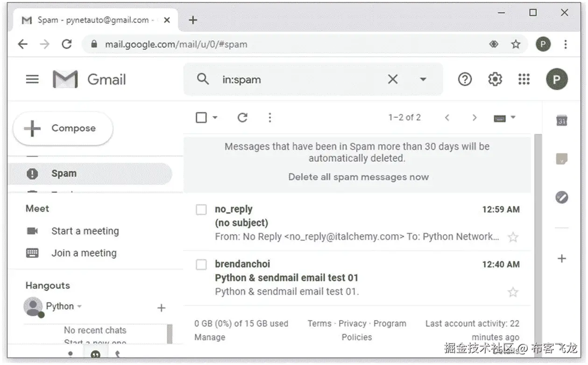Bookmark this page star icon

click(516, 44)
